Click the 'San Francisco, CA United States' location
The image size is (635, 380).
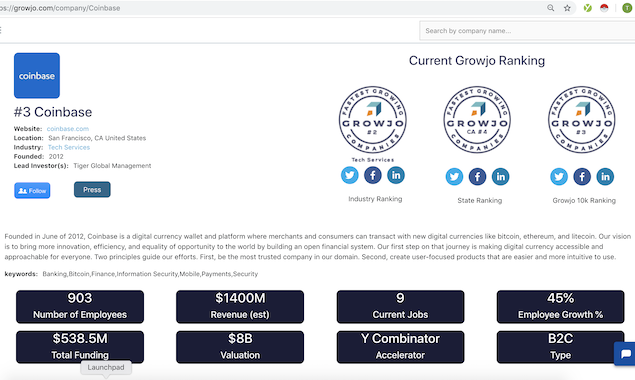pos(97,138)
